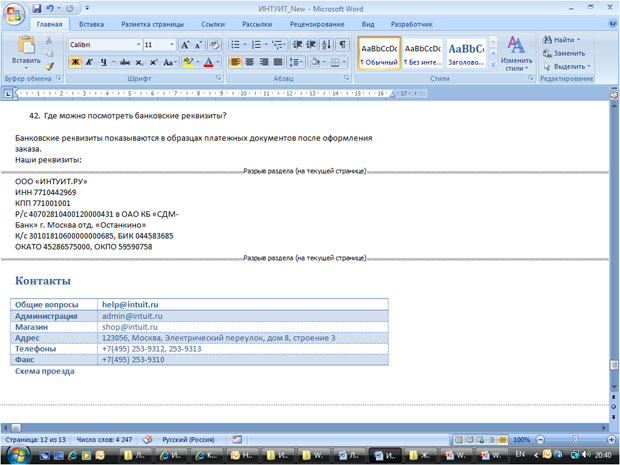
Task: Open font color dropdown arrow
Action: 217,62
